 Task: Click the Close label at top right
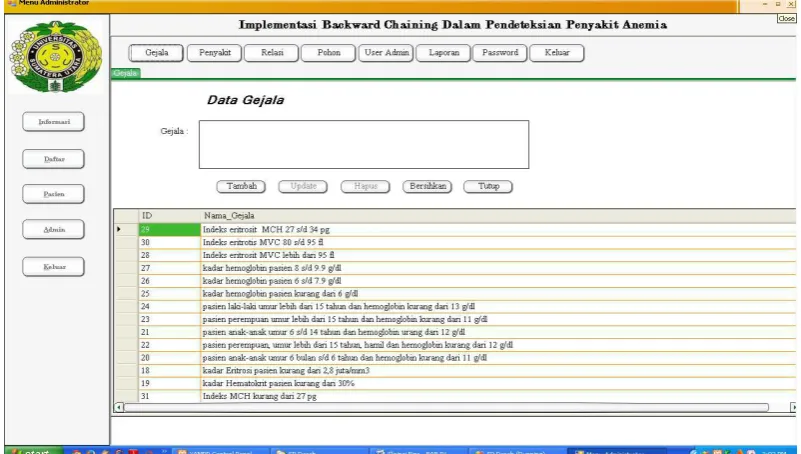point(786,18)
